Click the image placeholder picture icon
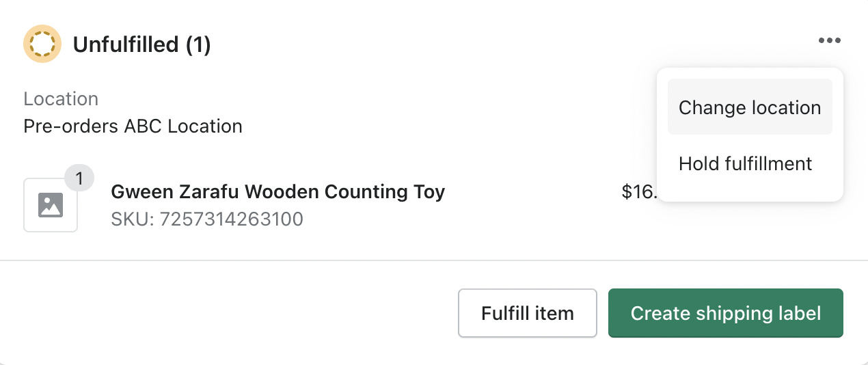 pyautogui.click(x=51, y=205)
